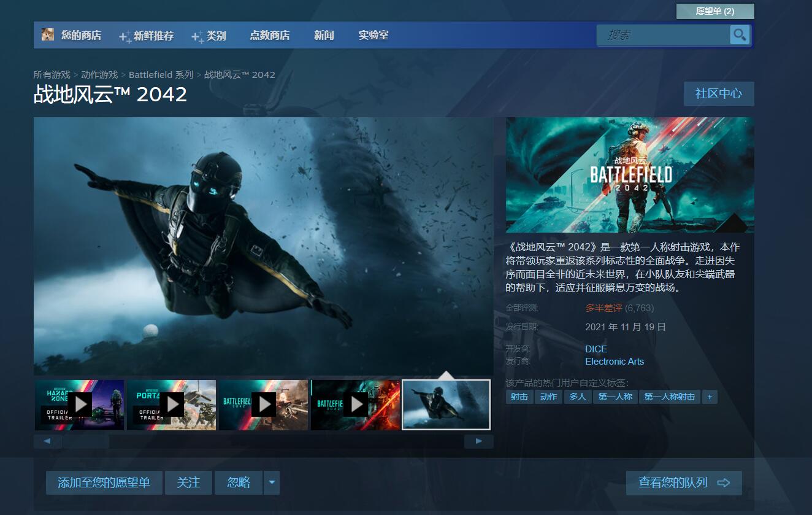This screenshot has height=515, width=812.
Task: Click the main wingsuit screenshot
Action: pos(264,246)
